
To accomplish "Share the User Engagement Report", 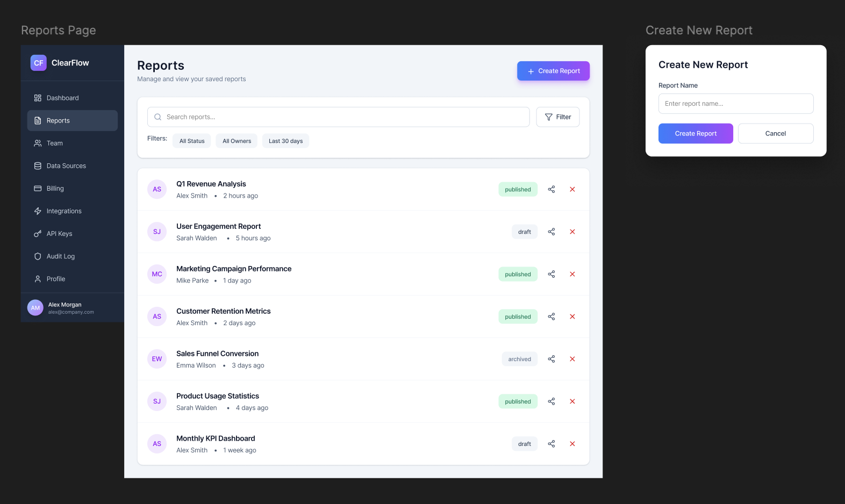I will [552, 232].
